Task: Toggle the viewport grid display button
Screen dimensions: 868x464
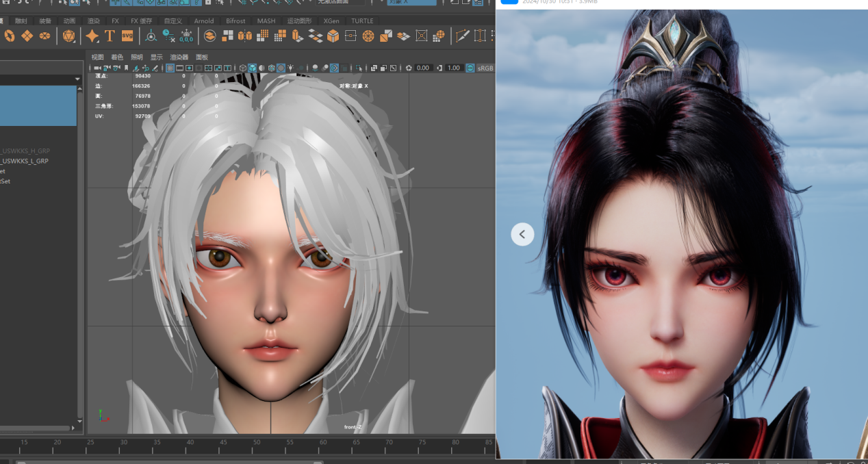Action: coord(170,68)
